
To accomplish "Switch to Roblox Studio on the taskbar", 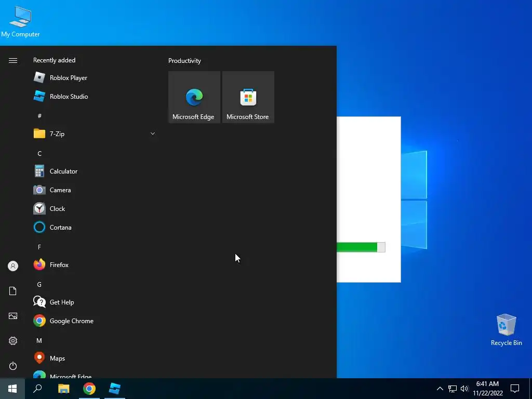I will click(x=115, y=389).
